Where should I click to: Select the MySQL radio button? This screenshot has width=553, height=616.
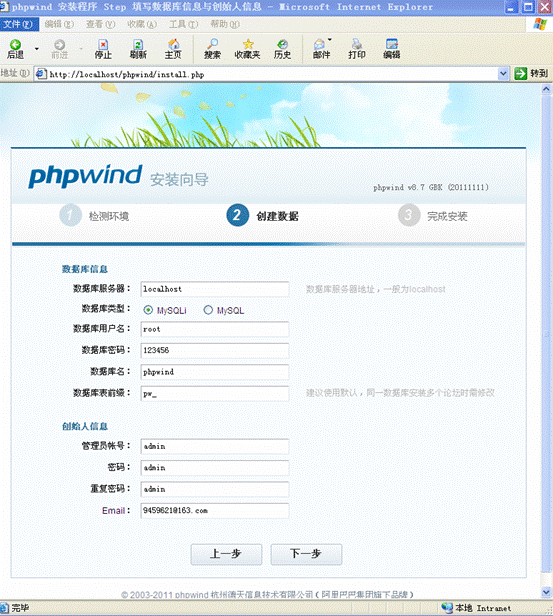pos(208,310)
